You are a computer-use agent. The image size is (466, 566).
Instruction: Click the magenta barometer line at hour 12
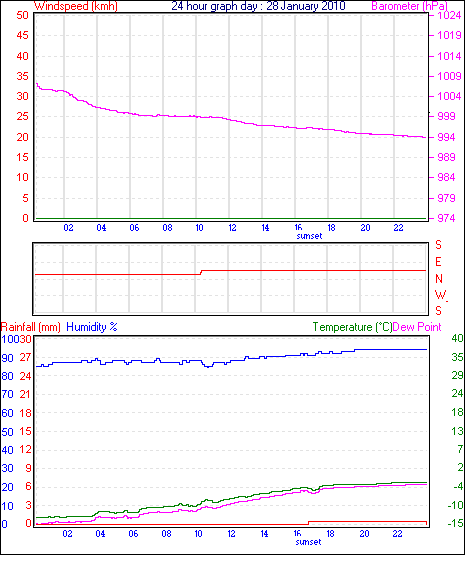click(x=229, y=119)
